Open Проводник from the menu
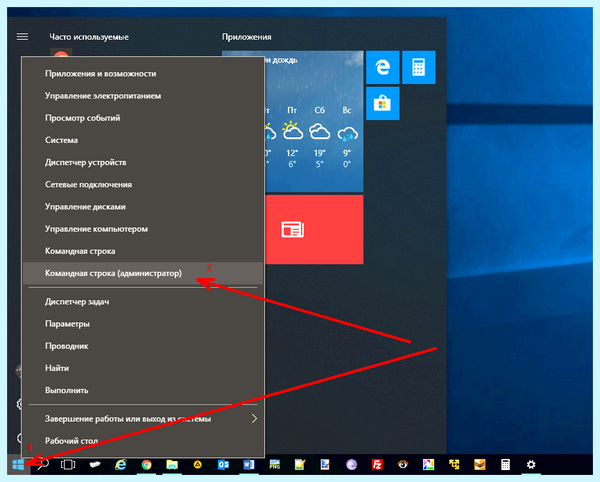 coord(143,346)
